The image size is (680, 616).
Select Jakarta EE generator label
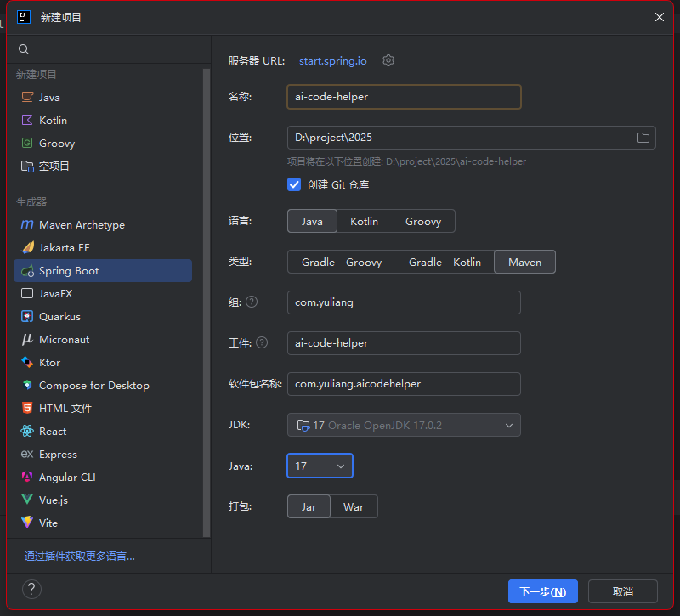[x=65, y=247]
